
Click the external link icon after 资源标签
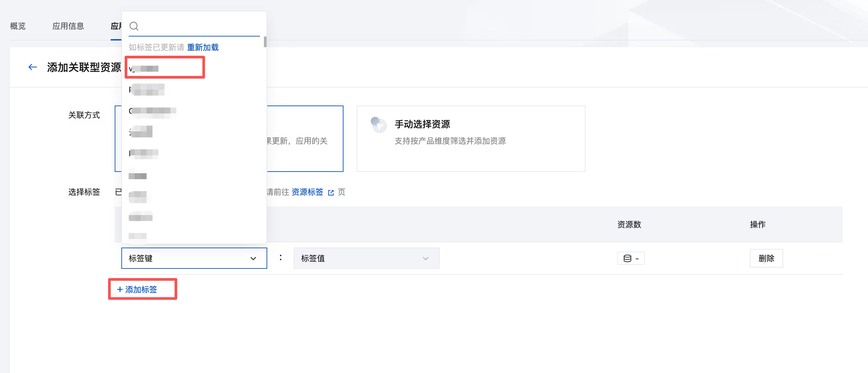pyautogui.click(x=331, y=192)
